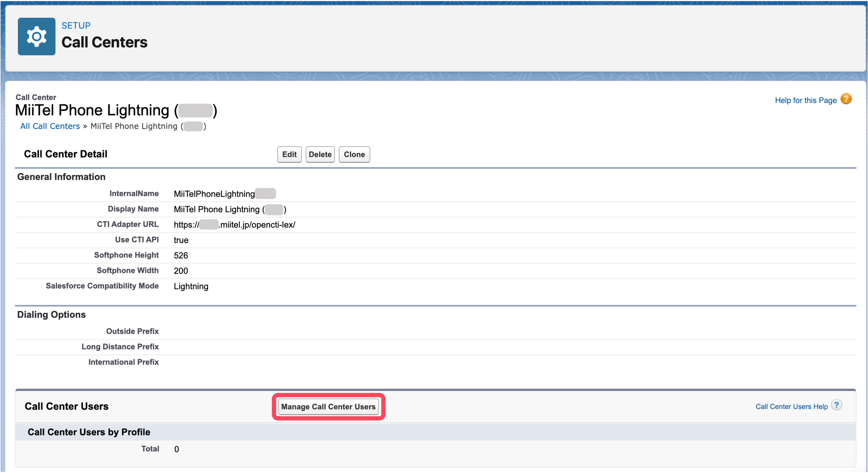Screen dimensions: 868x473
Task: Click the Setup gear icon
Action: [x=36, y=36]
